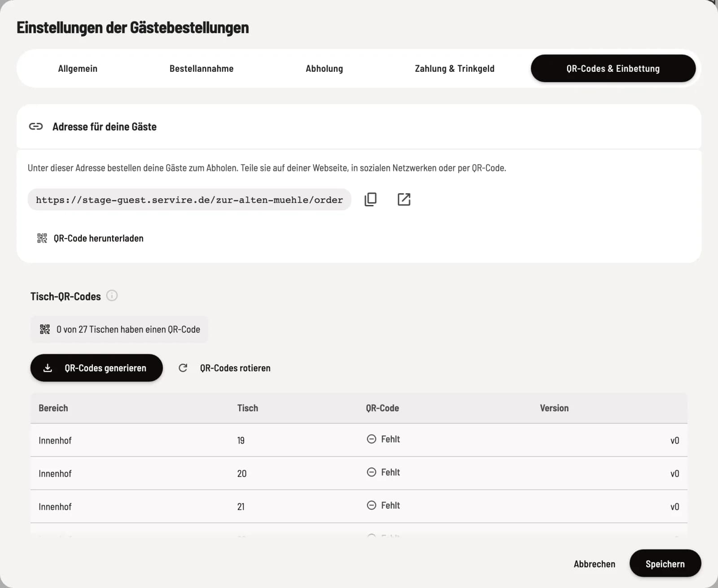Select the Zahlung & Trinkgeld tab
This screenshot has height=588, width=718.
(455, 69)
